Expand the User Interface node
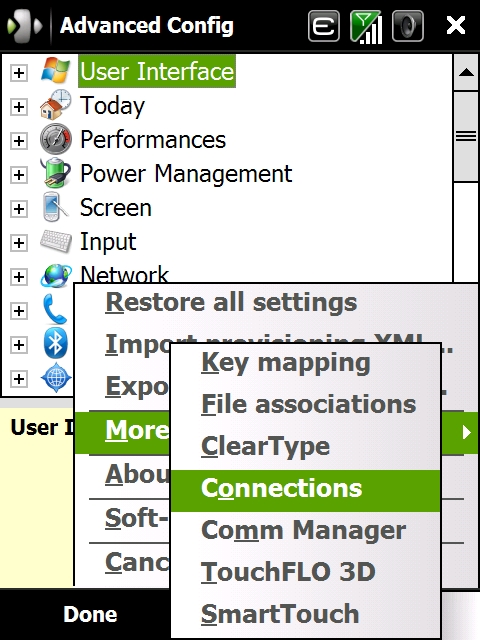Viewport: 480px width, 640px height. [18, 73]
